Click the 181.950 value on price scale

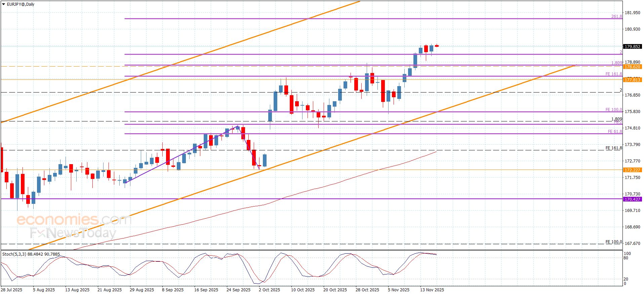(x=632, y=13)
